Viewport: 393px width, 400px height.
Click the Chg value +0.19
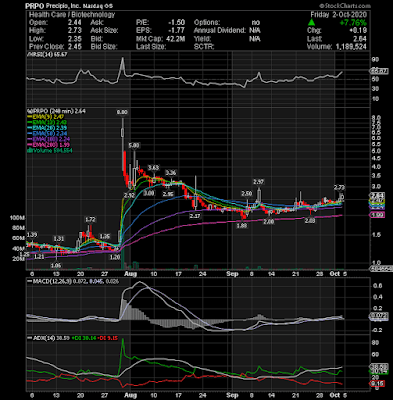pyautogui.click(x=358, y=31)
